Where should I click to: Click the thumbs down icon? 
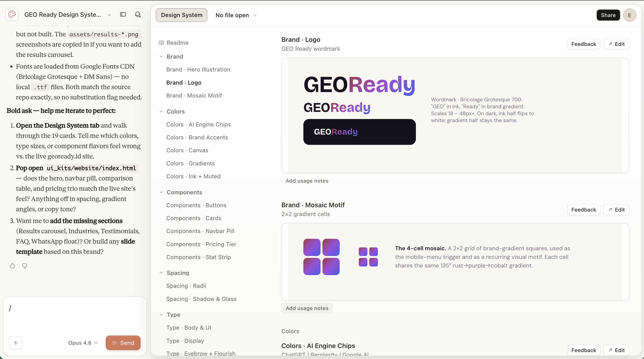point(25,266)
